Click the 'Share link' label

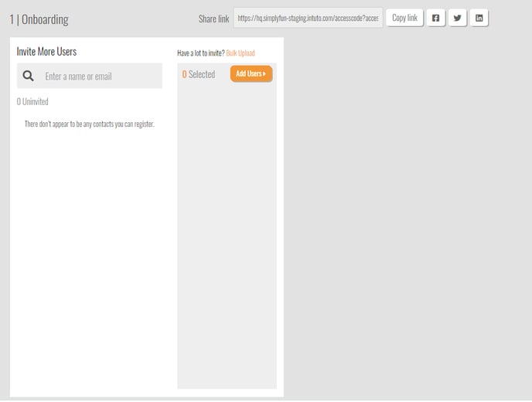213,19
